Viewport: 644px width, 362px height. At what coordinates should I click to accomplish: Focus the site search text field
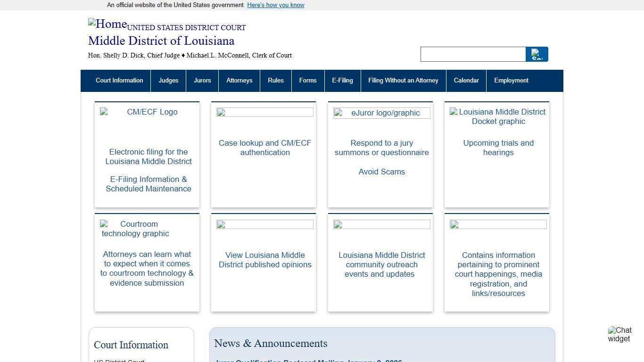click(x=473, y=54)
